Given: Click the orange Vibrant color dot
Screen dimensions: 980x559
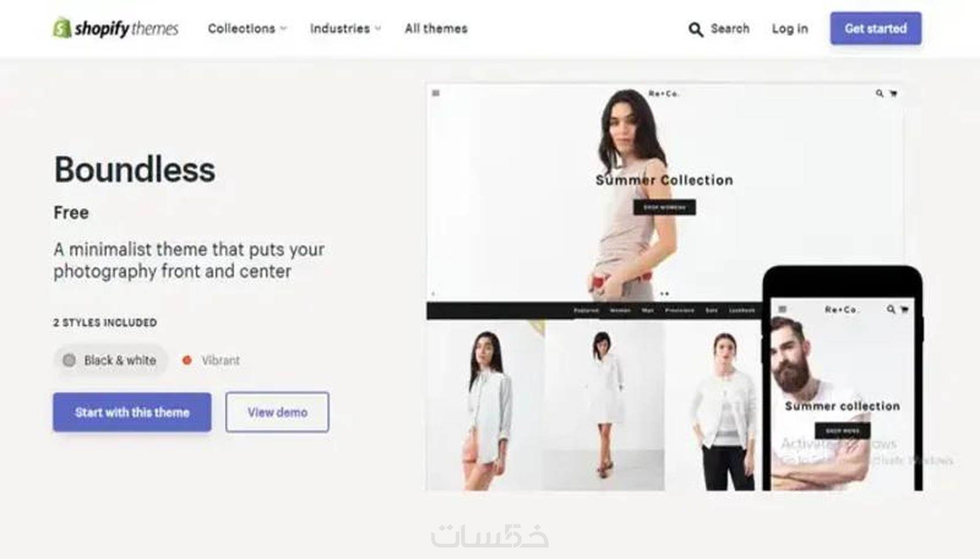Looking at the screenshot, I should pyautogui.click(x=187, y=360).
